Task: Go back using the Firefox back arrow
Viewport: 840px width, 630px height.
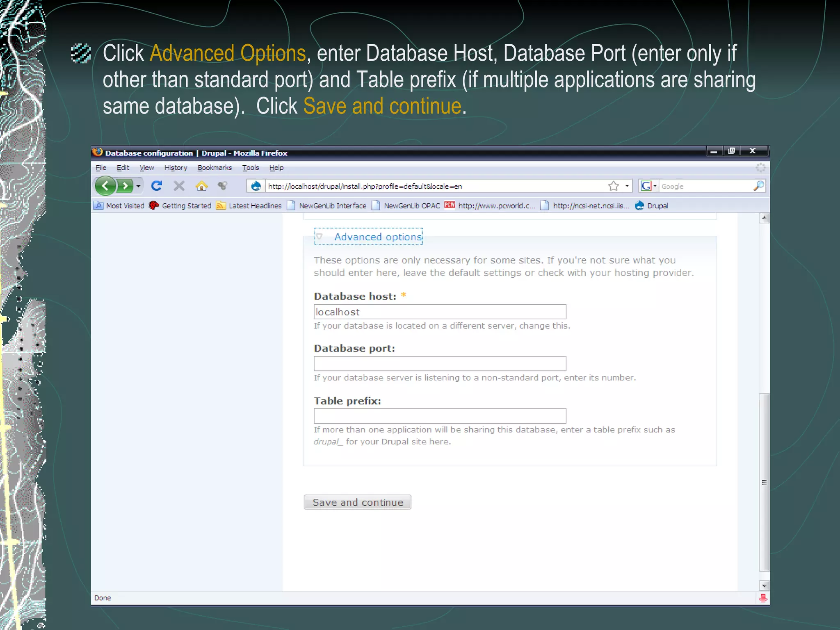Action: click(105, 186)
